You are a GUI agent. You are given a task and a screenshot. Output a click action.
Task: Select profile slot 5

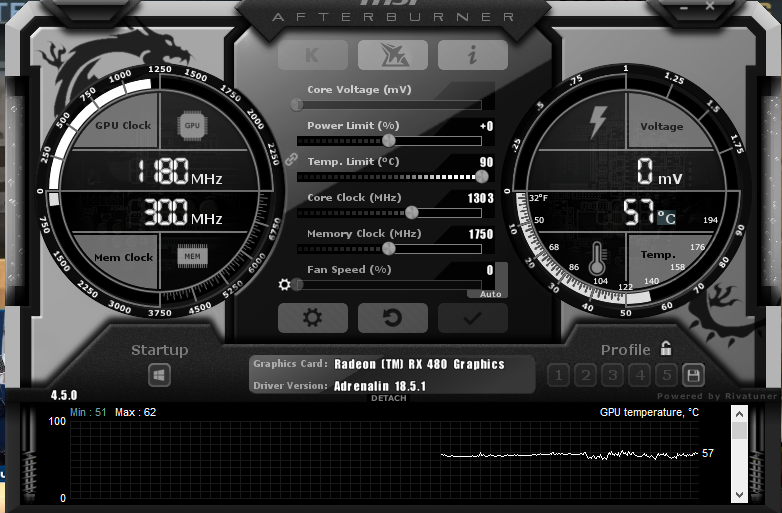point(667,375)
